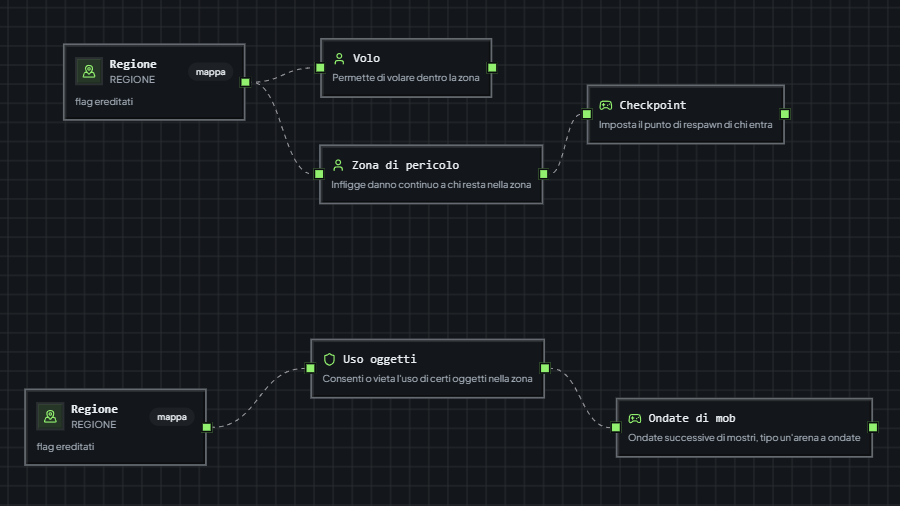Screen dimensions: 900x506
Task: Click the mappa badge on the Regione node linked to Uso oggetti
Action: 172,417
